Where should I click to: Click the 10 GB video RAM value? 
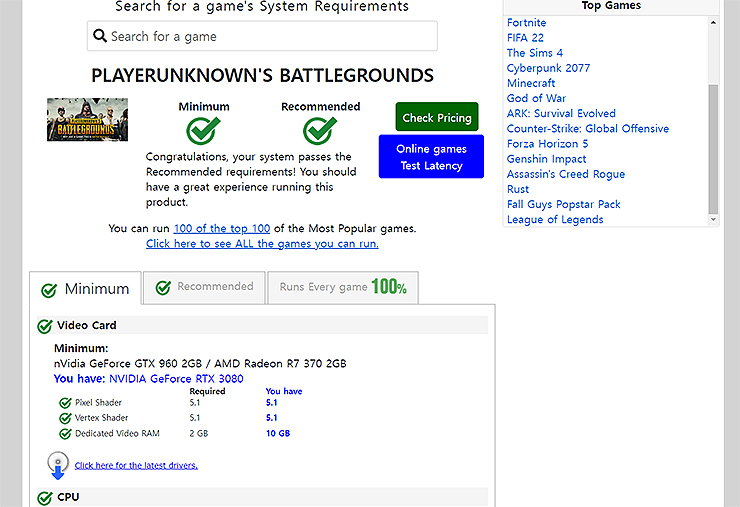click(278, 433)
